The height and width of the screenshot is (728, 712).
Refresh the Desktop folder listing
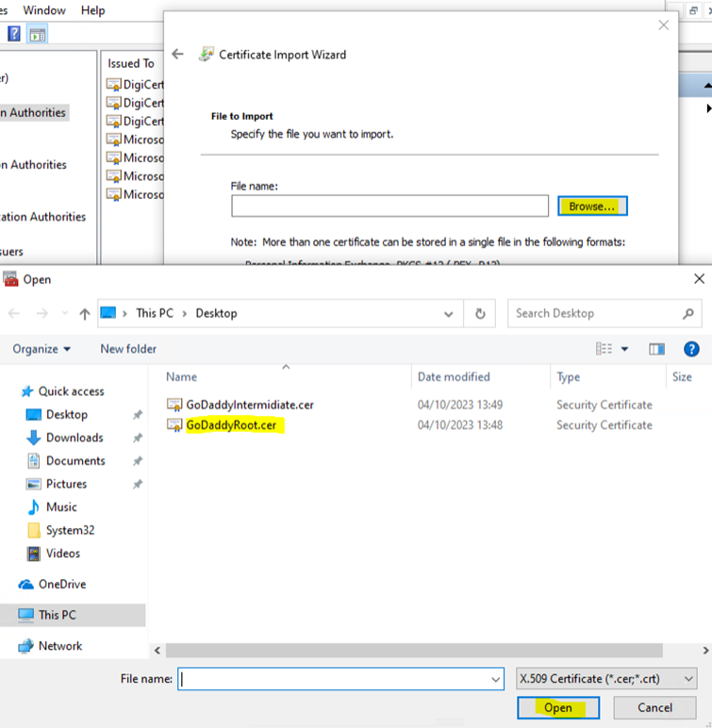pyautogui.click(x=480, y=314)
